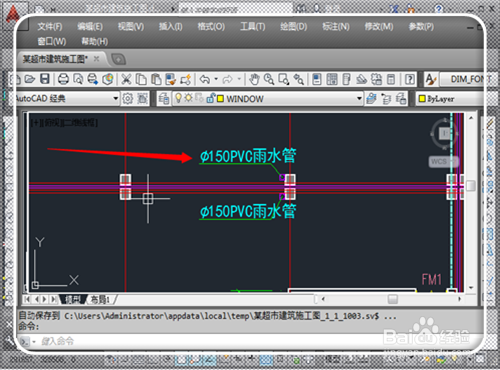This screenshot has width=500, height=370.
Task: Click the Copy to clipboard icon
Action: 141,79
